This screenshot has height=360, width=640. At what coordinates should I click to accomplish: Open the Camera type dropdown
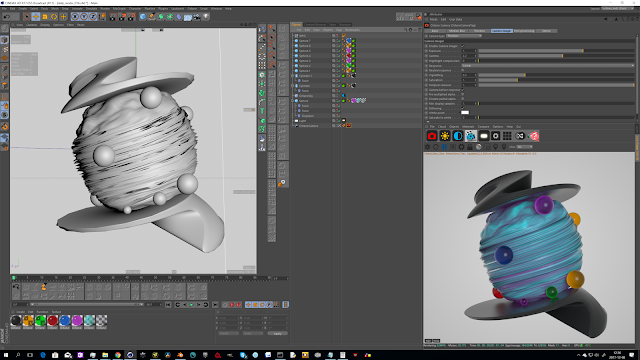(464, 36)
